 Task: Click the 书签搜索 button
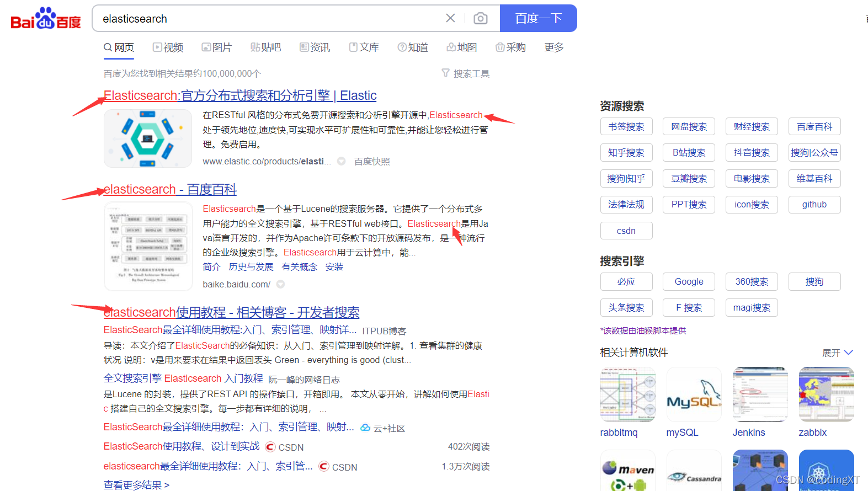click(x=626, y=126)
